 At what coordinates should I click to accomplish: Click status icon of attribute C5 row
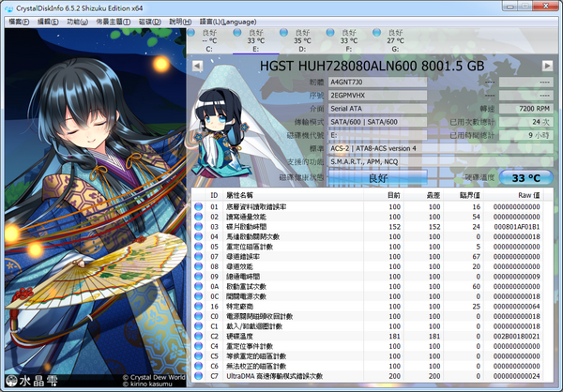click(198, 356)
